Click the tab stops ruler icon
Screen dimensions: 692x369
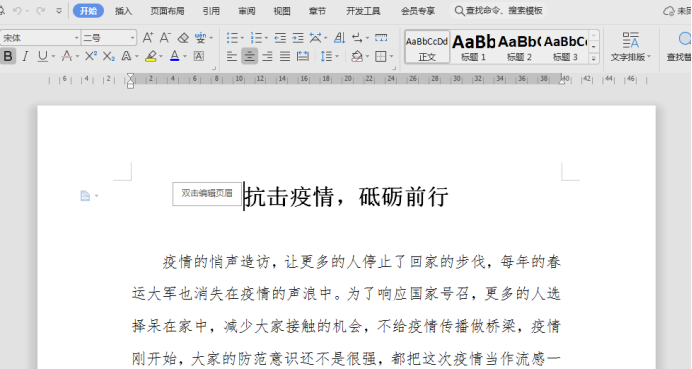(381, 38)
